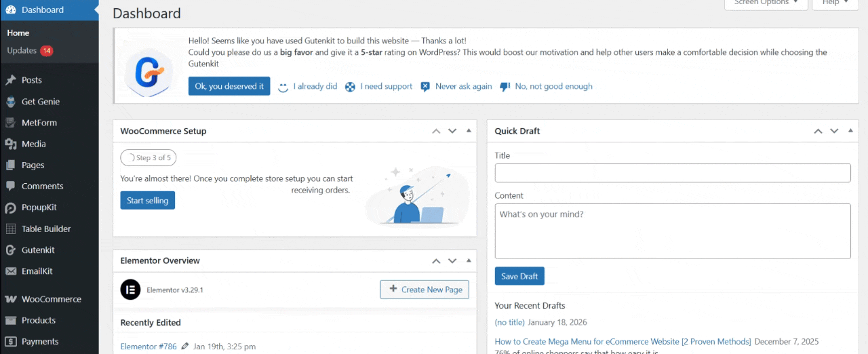The width and height of the screenshot is (868, 354).
Task: Click the What's on your mind content box
Action: pyautogui.click(x=673, y=231)
